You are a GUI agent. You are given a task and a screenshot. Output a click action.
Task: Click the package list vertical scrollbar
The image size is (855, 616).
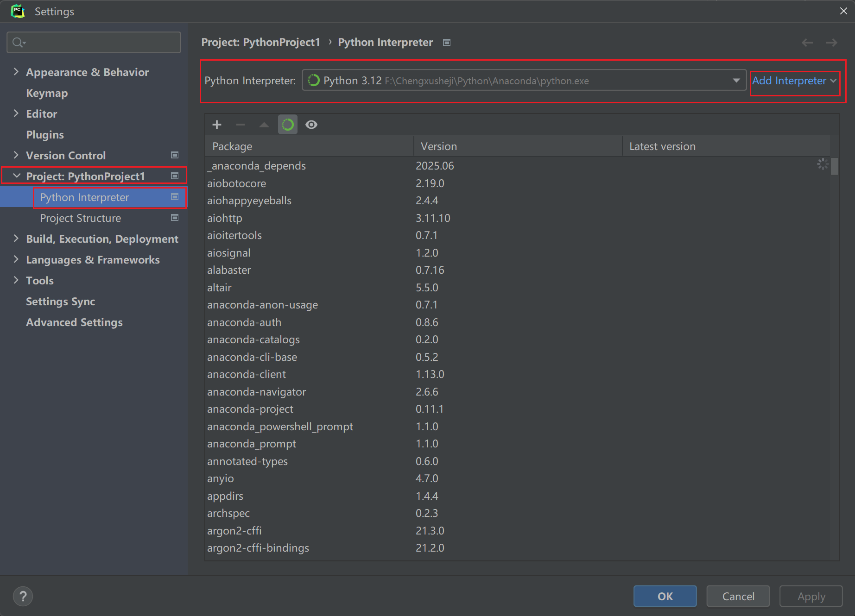[x=835, y=167]
